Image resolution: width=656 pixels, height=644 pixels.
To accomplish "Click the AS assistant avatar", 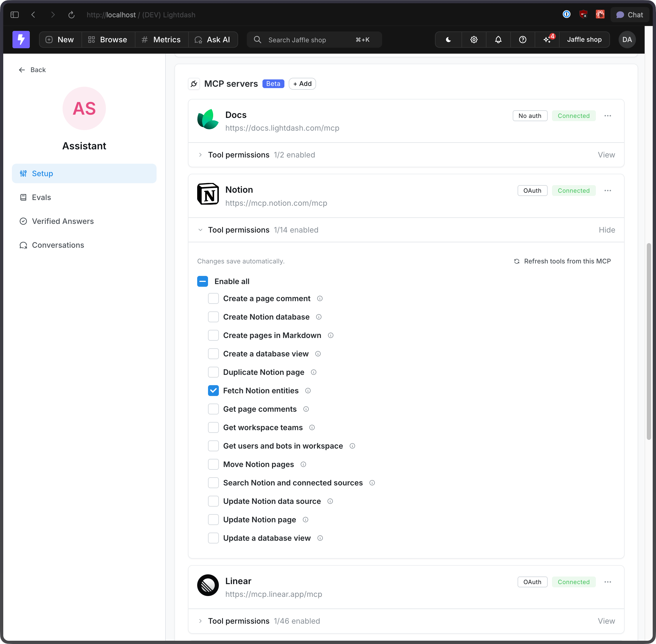I will pyautogui.click(x=84, y=109).
